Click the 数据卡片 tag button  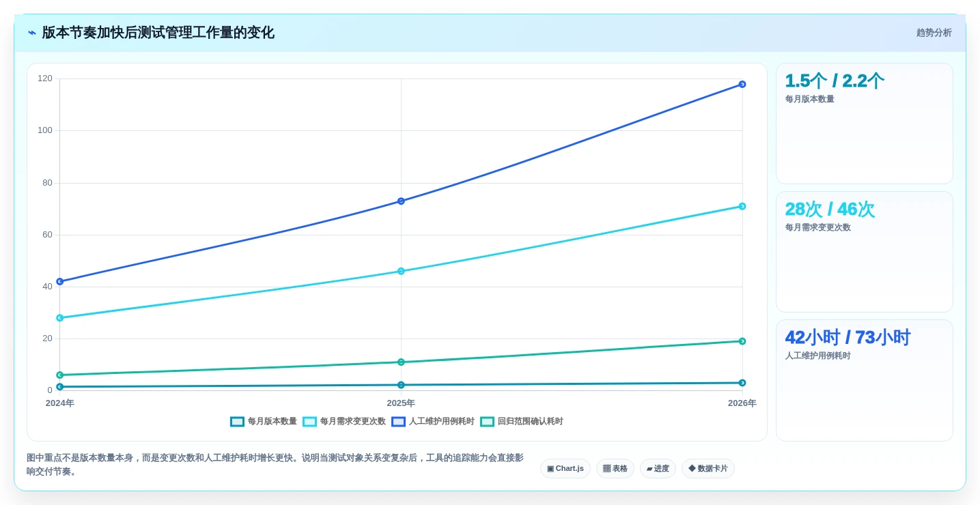[708, 469]
